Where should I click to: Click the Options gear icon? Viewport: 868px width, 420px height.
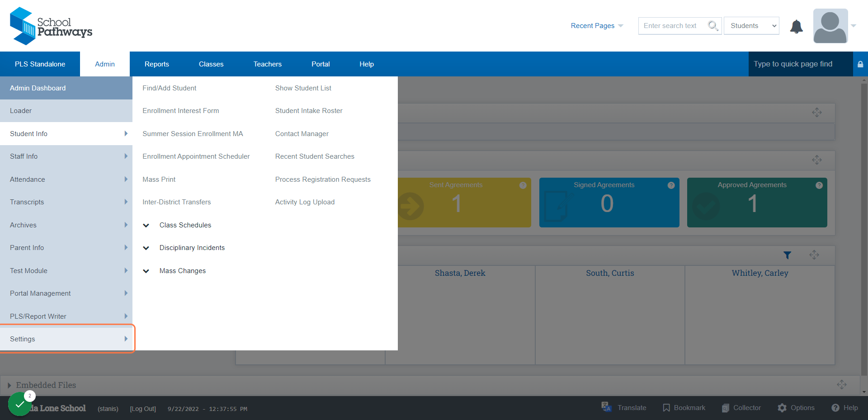(782, 408)
